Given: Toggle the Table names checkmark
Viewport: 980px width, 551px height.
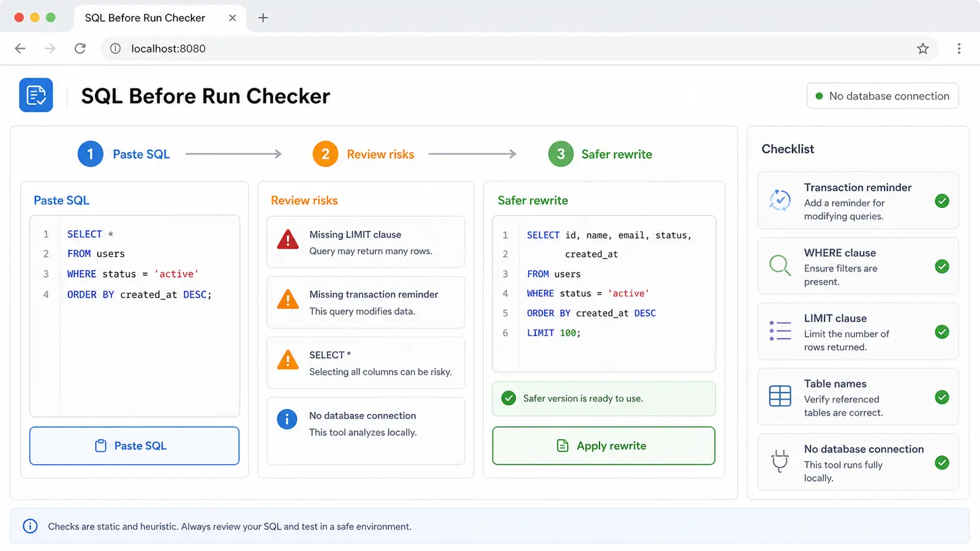Looking at the screenshot, I should point(942,397).
